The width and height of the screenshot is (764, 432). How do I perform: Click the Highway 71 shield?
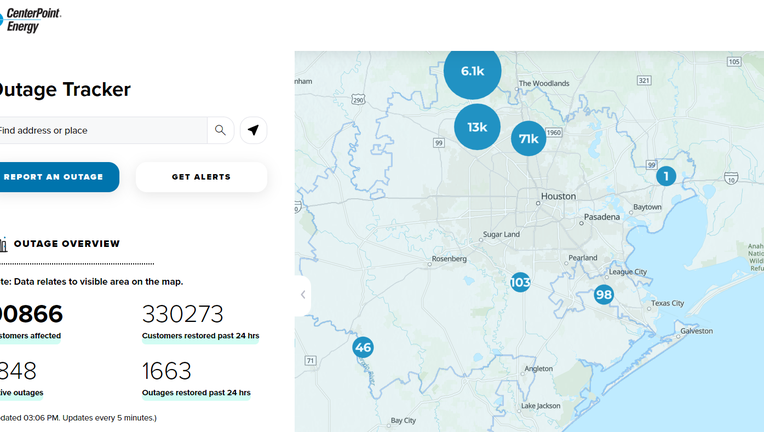(310, 360)
